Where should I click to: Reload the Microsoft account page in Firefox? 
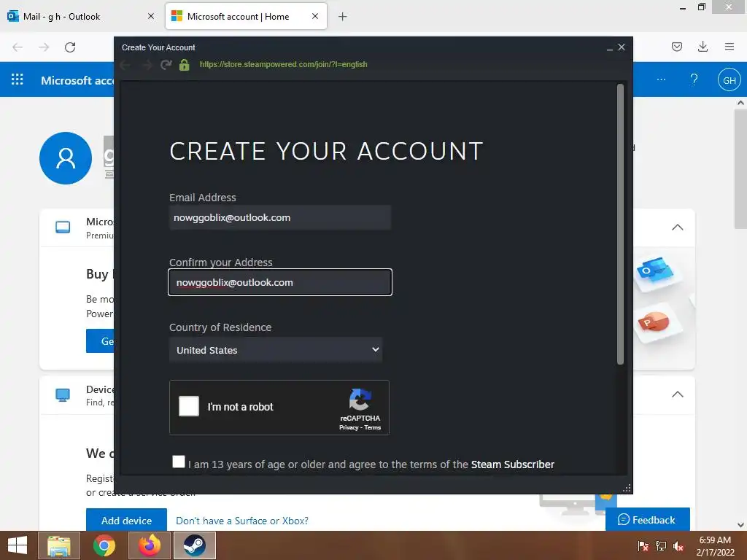70,47
